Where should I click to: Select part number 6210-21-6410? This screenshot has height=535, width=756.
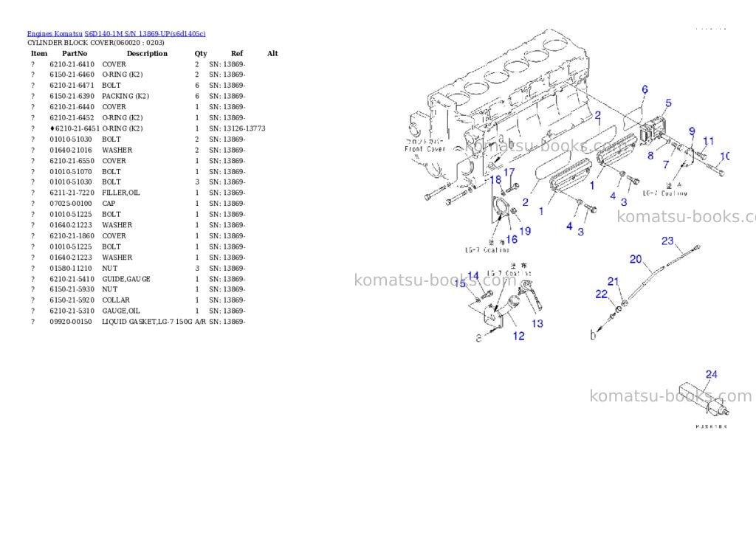72,64
